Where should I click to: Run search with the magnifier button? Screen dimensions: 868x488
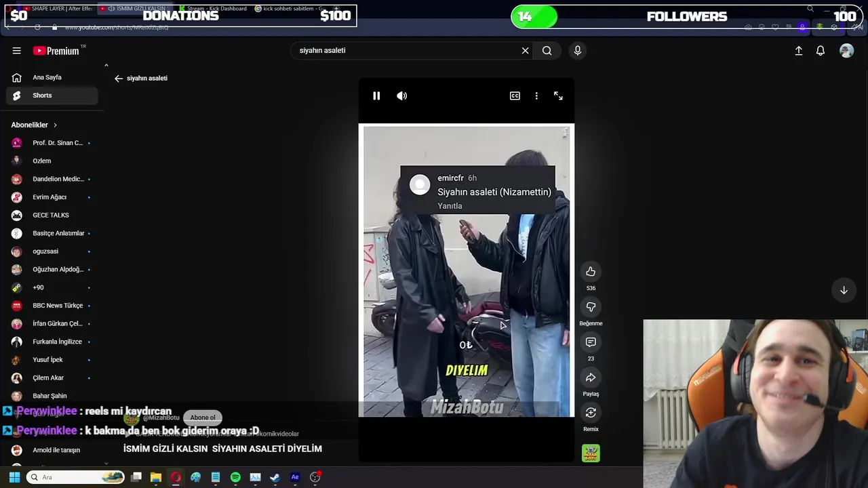[x=547, y=51]
